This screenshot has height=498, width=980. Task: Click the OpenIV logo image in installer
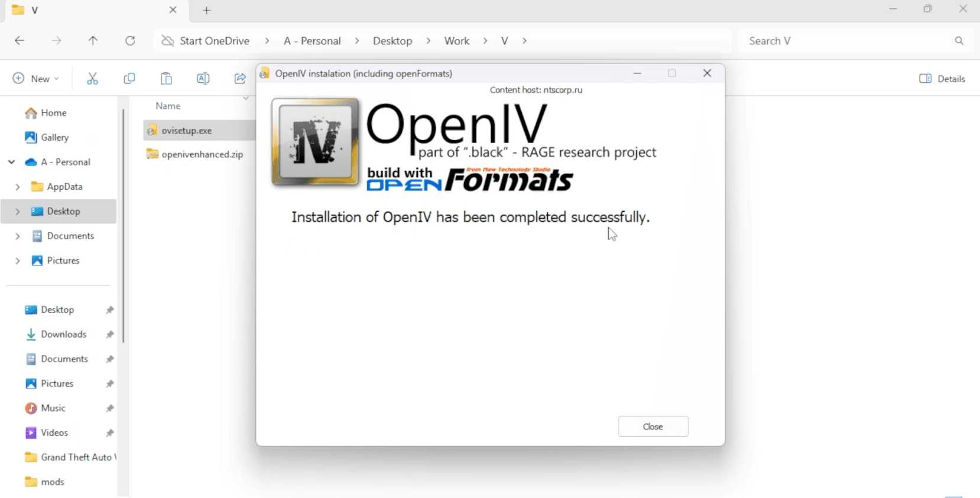click(315, 142)
